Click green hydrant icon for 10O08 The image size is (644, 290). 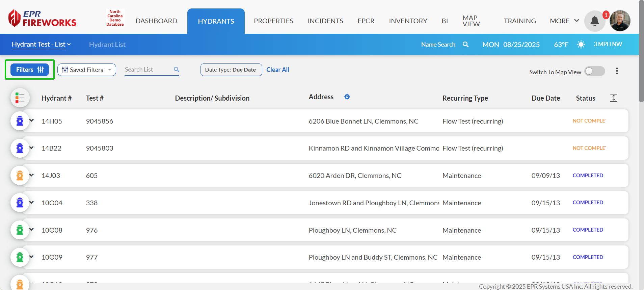[x=20, y=230]
